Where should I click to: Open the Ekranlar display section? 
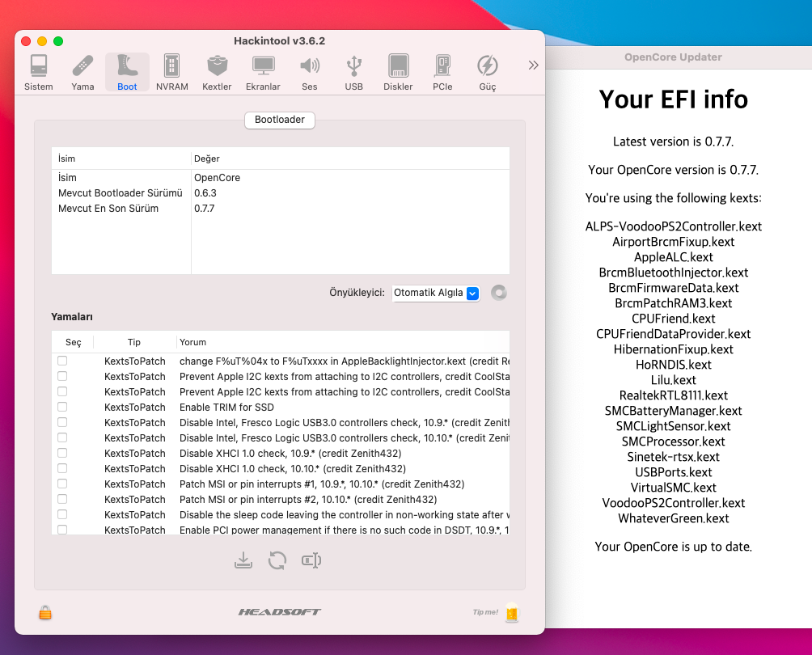(x=263, y=72)
